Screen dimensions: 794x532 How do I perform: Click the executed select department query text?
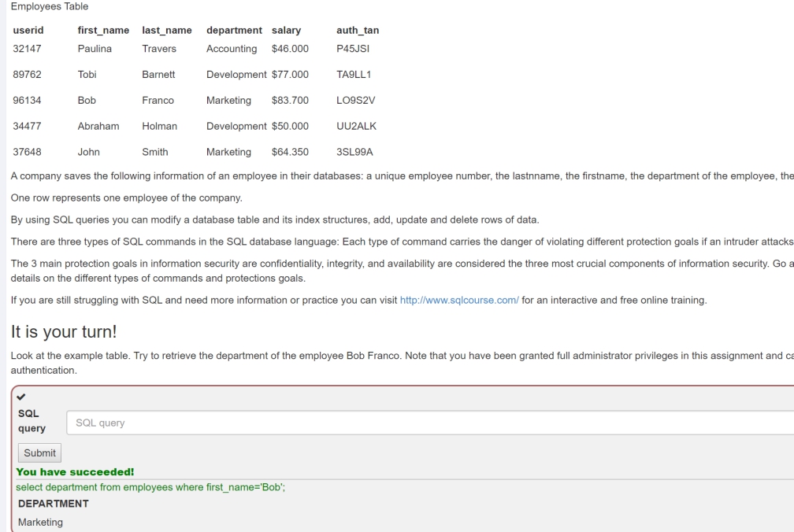coord(150,487)
